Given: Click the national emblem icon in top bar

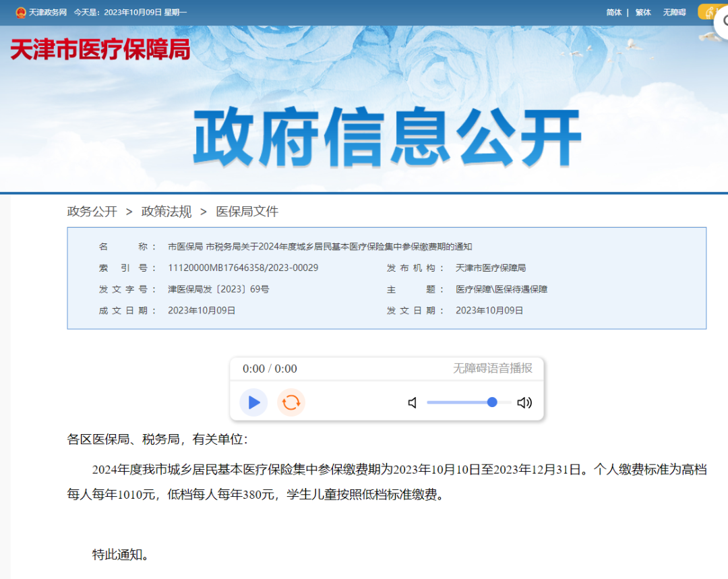Looking at the screenshot, I should pos(21,12).
